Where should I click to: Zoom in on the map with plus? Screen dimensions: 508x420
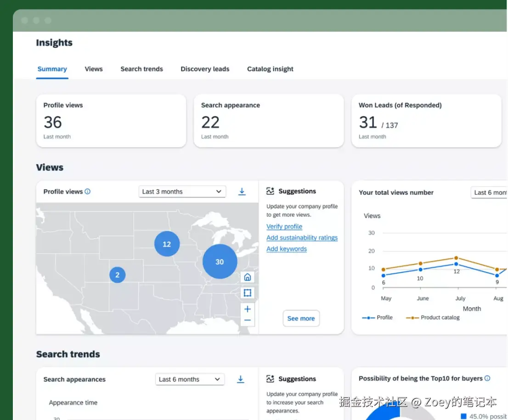click(x=247, y=309)
